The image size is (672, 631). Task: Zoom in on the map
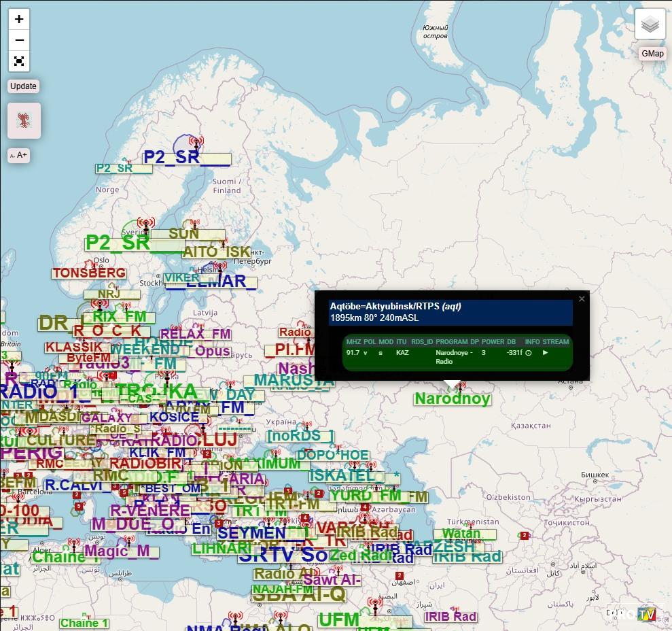coord(19,19)
